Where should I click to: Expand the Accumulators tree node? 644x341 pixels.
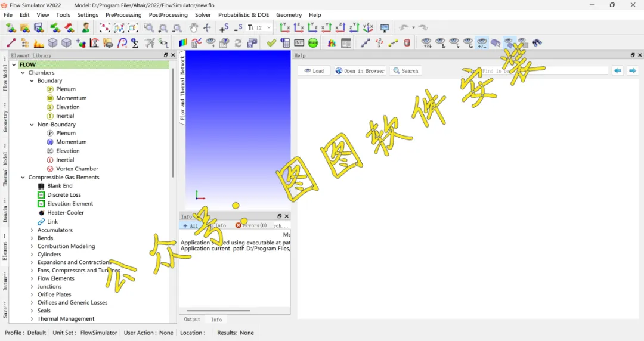[x=32, y=231]
